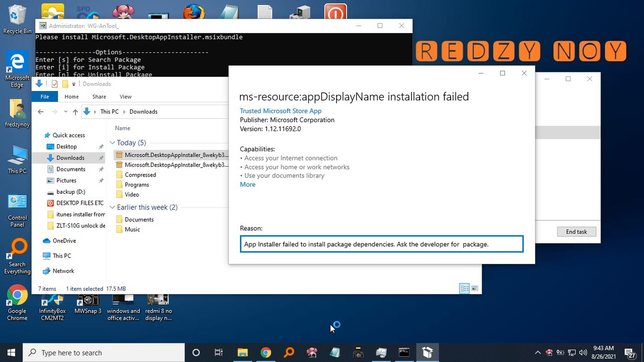Switch to File Explorer in the taskbar

coord(243,352)
